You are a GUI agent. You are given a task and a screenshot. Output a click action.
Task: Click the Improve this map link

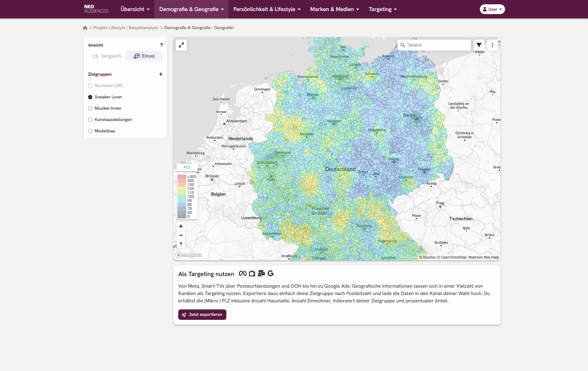[483, 257]
